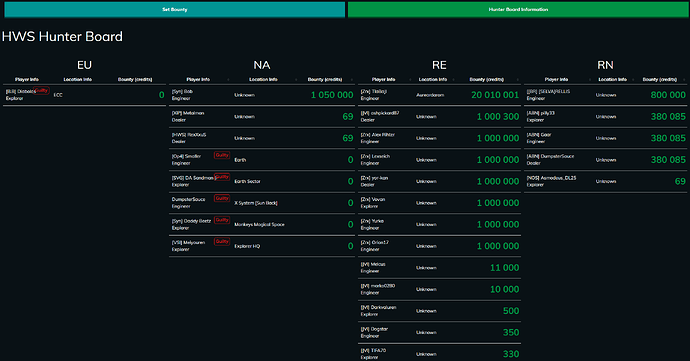690x361 pixels.
Task: Select the [SELVA]RELLIS player entry in RN
Action: click(548, 95)
